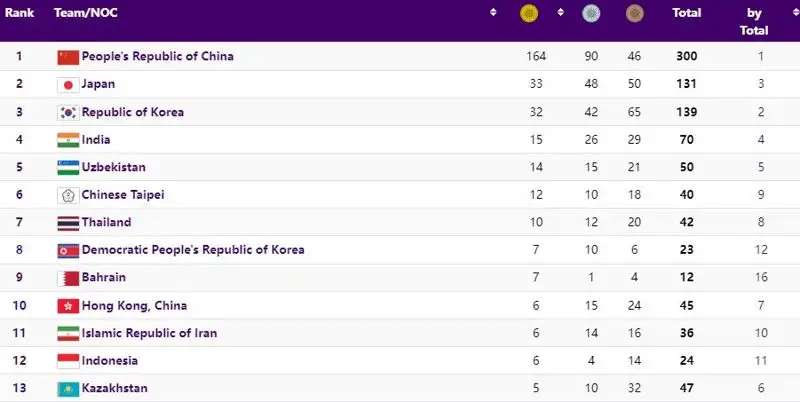
Task: Sort by the Rank column header
Action: click(20, 13)
